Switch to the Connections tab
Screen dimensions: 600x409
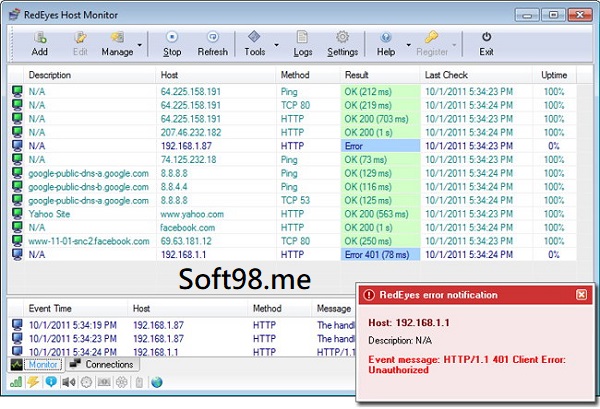(103, 364)
